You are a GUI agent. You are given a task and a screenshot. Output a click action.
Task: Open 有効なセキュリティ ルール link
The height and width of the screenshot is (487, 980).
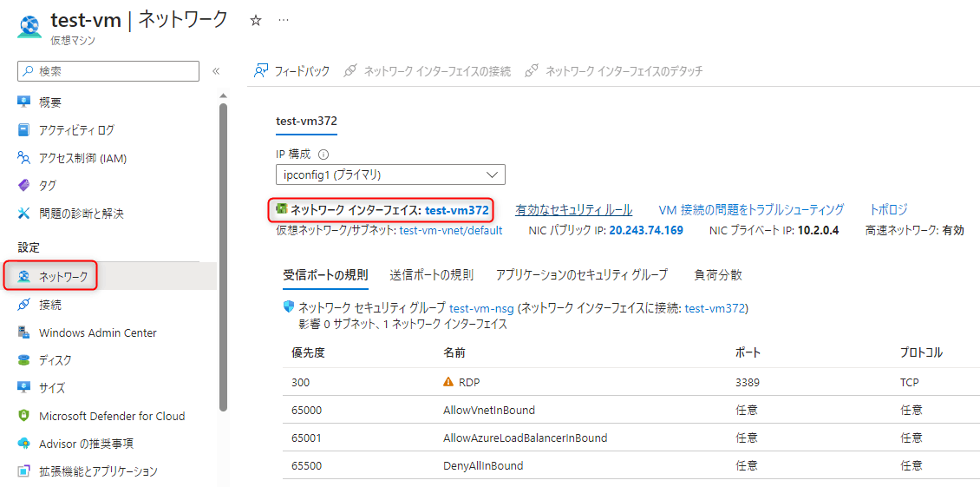(x=574, y=210)
